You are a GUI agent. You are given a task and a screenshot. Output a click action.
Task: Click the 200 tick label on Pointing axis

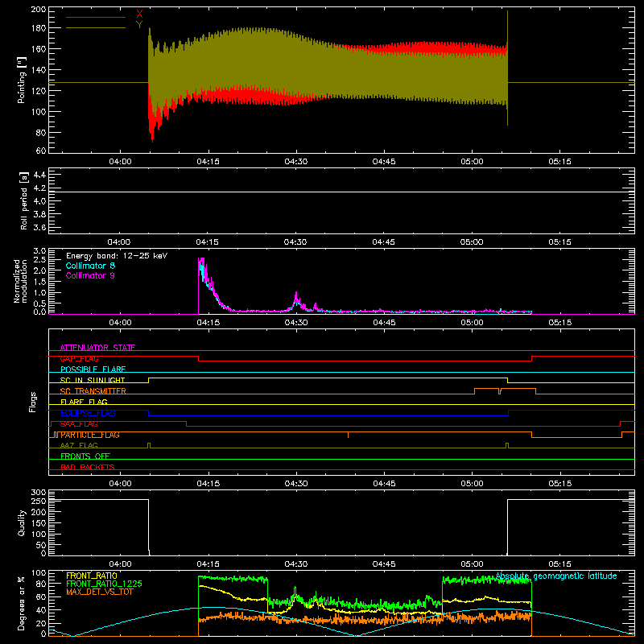pos(38,10)
